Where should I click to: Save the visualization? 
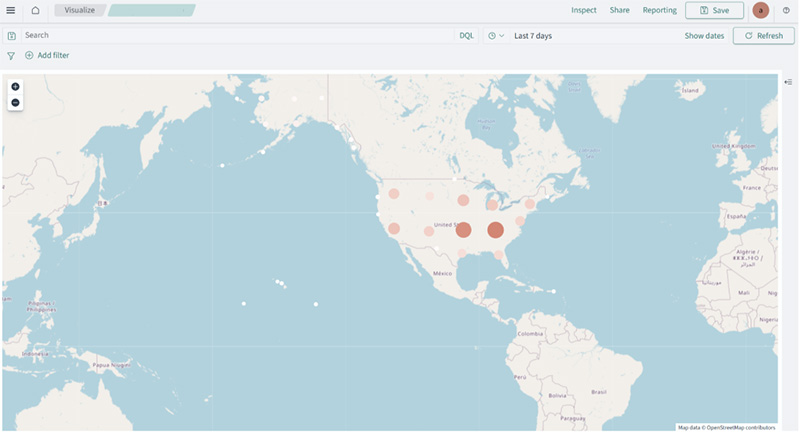point(714,10)
